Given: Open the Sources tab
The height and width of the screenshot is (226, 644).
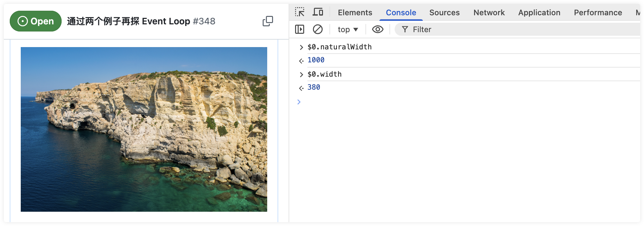Looking at the screenshot, I should click(444, 13).
